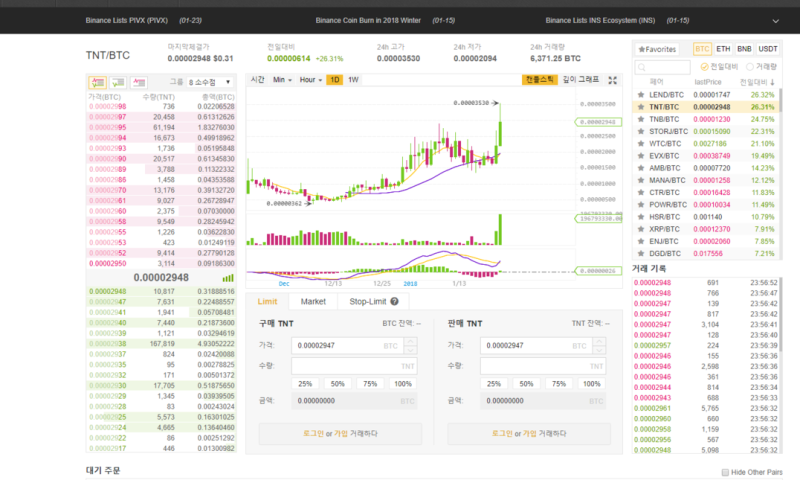This screenshot has width=800, height=480.
Task: Show sell orders only book view
Action: coord(139,82)
